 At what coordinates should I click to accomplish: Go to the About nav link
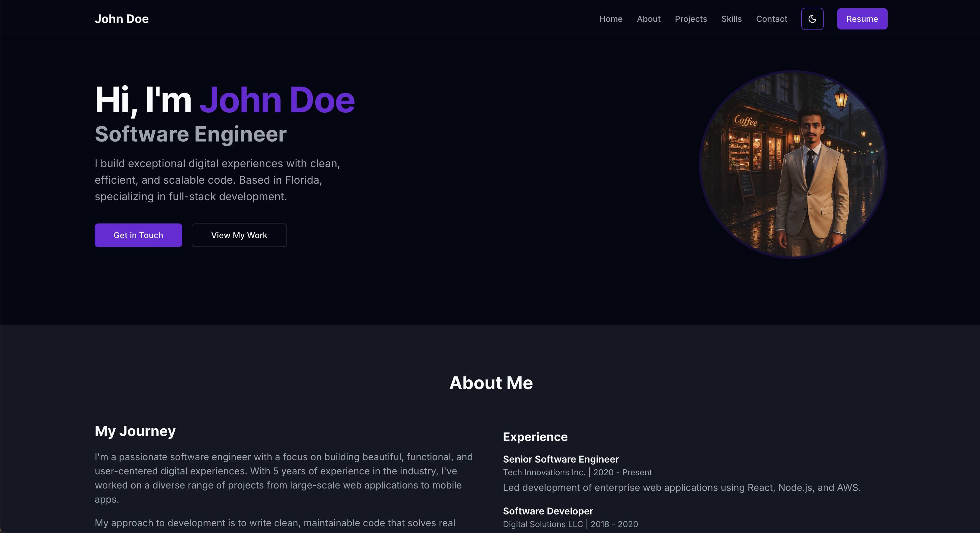point(648,19)
